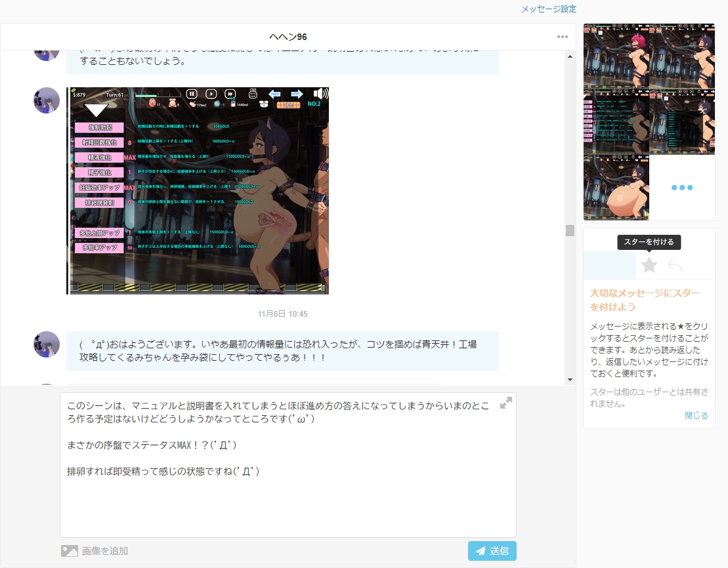
Task: Open the game screenshot attached in chat
Action: click(x=198, y=191)
